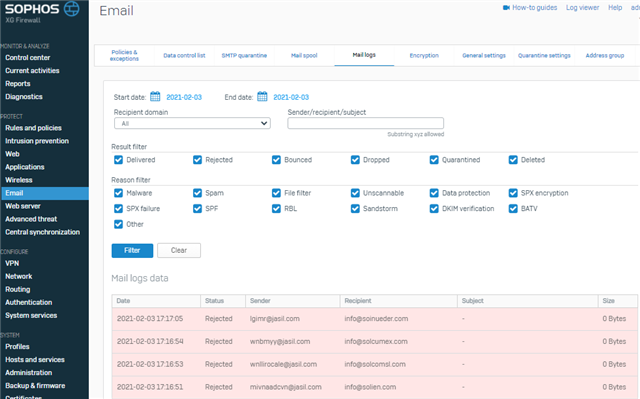Open the Policies & exceptions tab
The width and height of the screenshot is (640, 399).
[x=124, y=55]
